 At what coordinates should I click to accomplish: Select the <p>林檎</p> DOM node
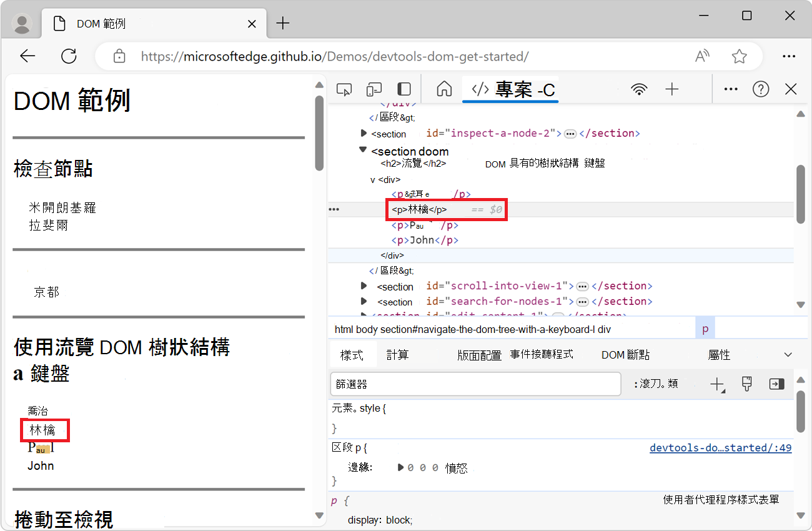pyautogui.click(x=419, y=209)
